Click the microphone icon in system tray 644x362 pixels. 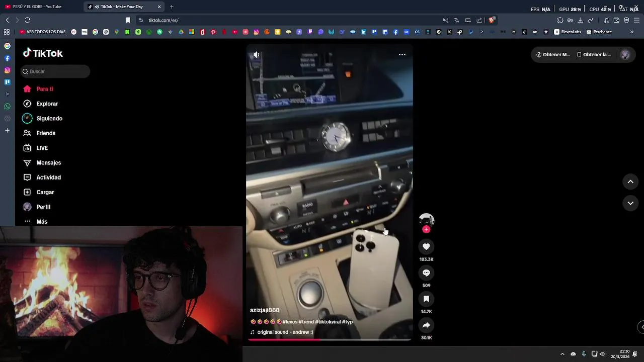584,354
